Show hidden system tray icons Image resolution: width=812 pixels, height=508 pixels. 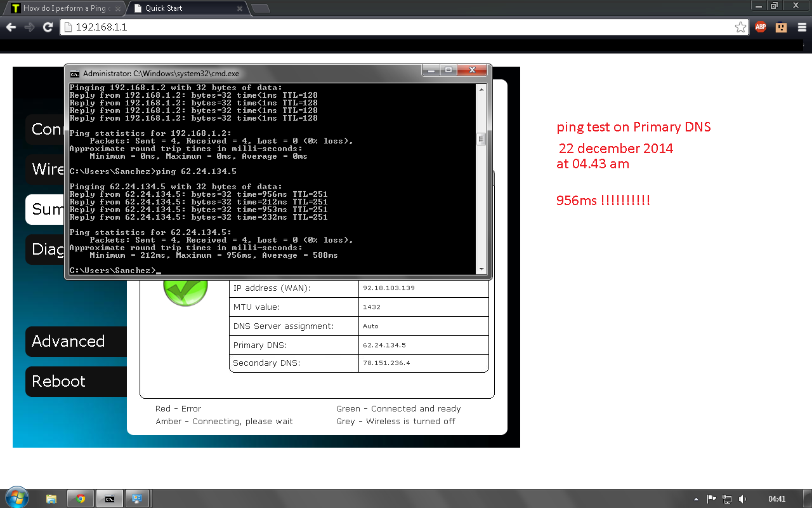point(696,499)
